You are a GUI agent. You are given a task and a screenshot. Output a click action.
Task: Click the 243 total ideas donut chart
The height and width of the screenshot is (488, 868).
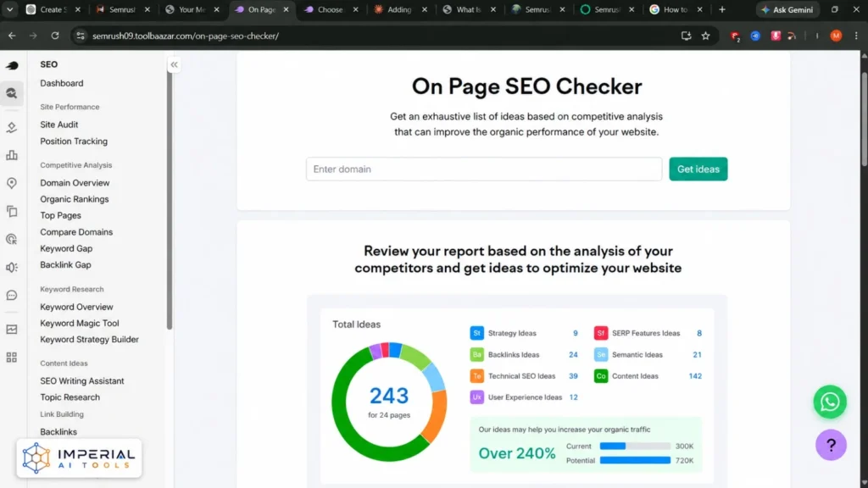[389, 402]
